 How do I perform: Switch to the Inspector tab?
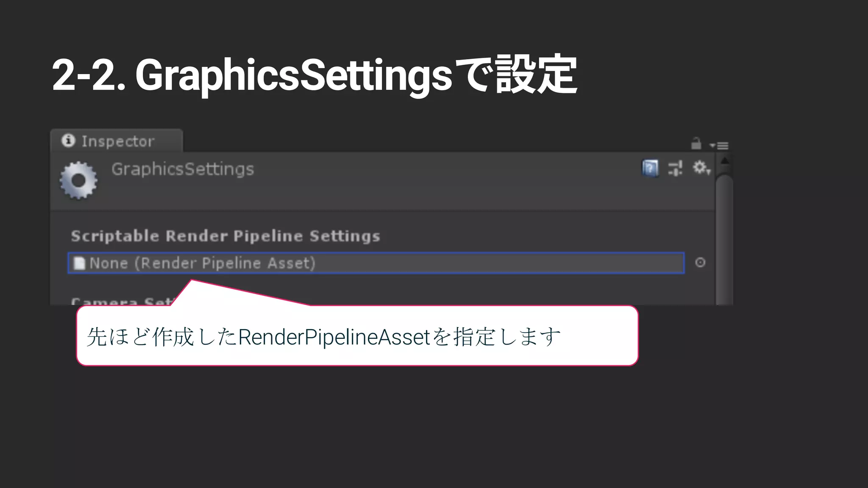[117, 141]
